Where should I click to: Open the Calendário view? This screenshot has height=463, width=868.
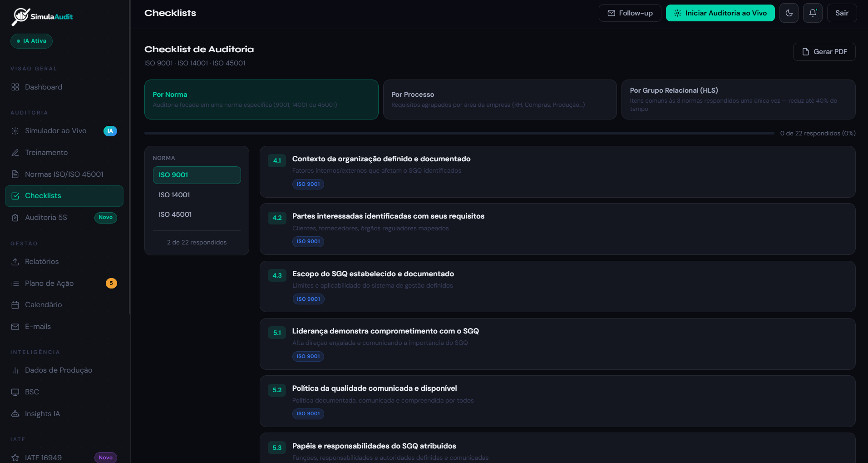[x=44, y=304]
